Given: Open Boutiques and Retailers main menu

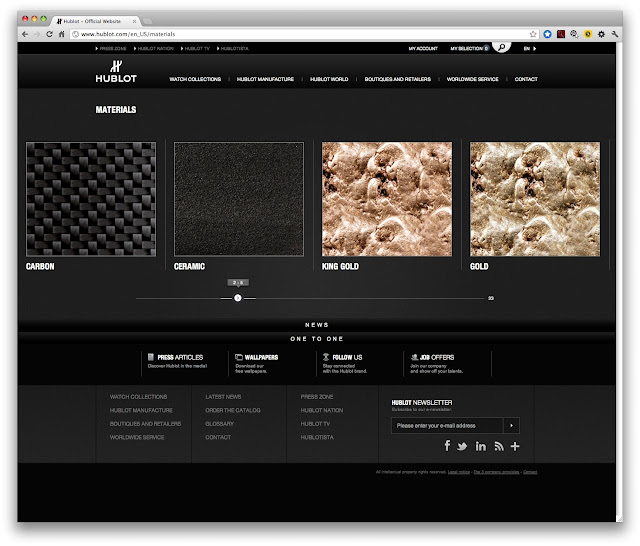Looking at the screenshot, I should tap(398, 79).
